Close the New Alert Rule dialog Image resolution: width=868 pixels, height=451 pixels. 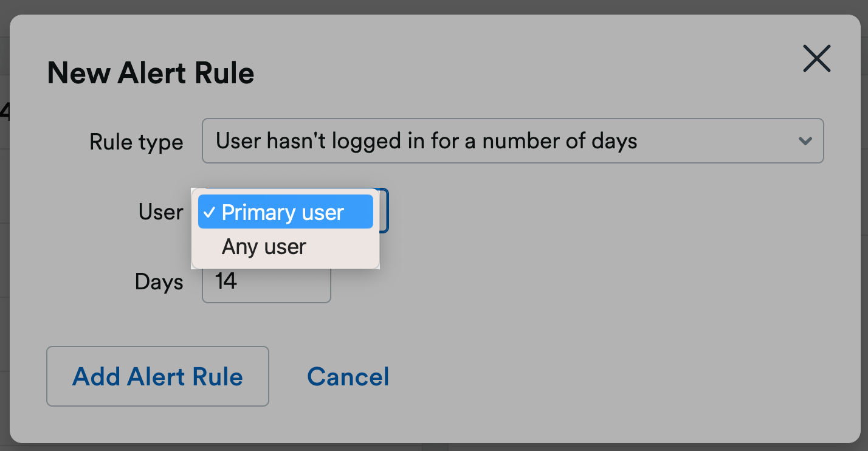tap(816, 58)
